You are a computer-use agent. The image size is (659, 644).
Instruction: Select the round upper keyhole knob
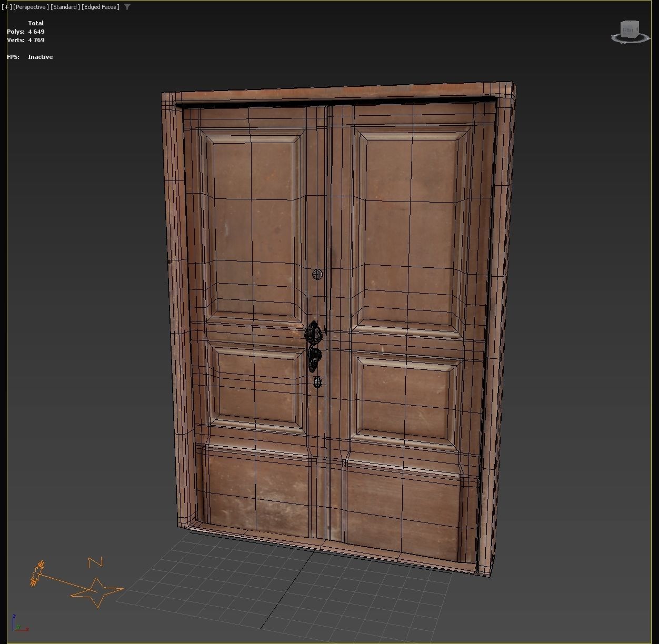point(317,274)
